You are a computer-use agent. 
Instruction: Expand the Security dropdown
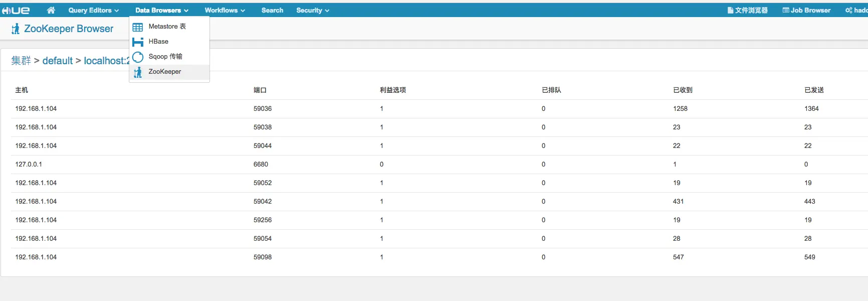pos(313,10)
